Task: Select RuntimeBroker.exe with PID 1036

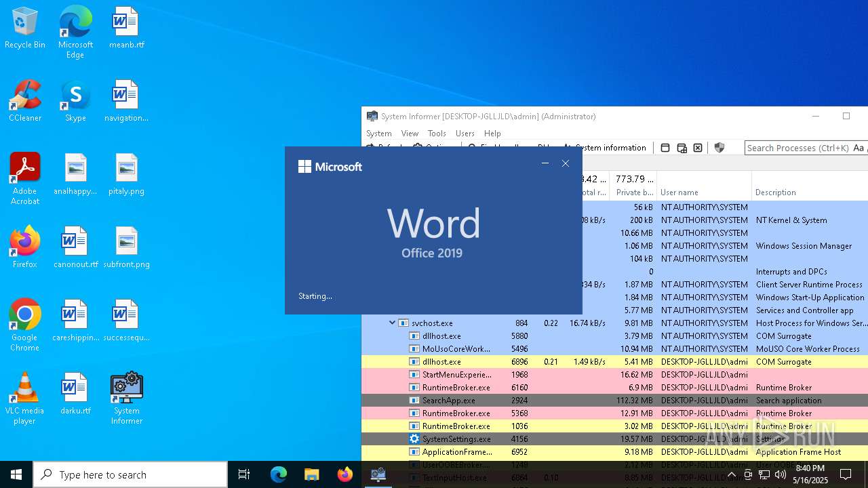Action: tap(614, 426)
